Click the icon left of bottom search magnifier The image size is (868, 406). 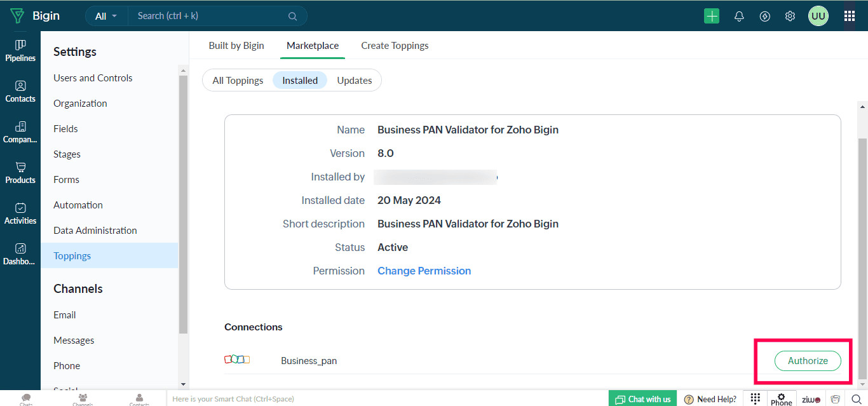[x=836, y=399]
